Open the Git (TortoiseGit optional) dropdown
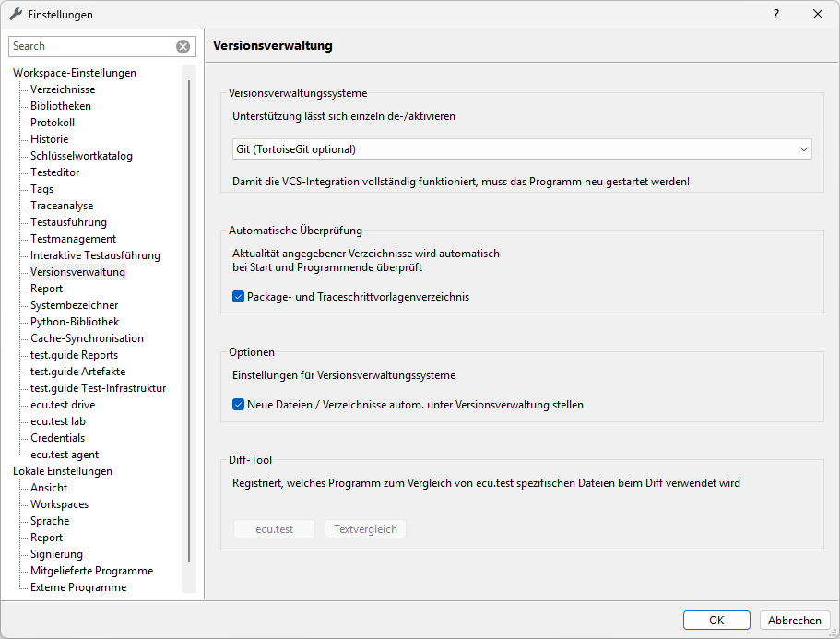 pos(522,149)
